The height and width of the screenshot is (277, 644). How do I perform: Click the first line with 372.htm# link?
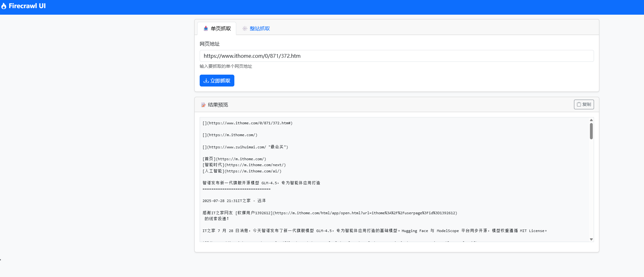[x=247, y=123]
